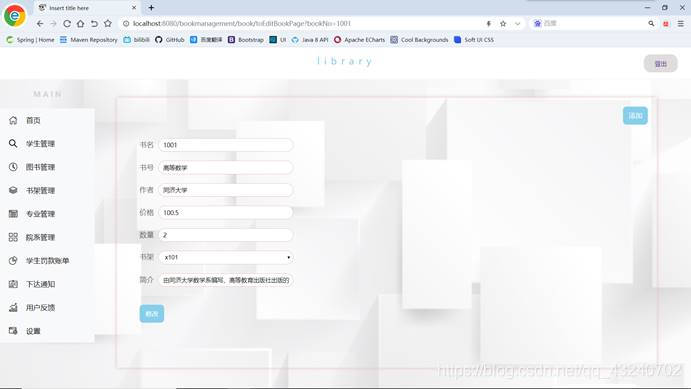Click the book icon for 专业管理
Screen dimensions: 691x389
point(13,214)
